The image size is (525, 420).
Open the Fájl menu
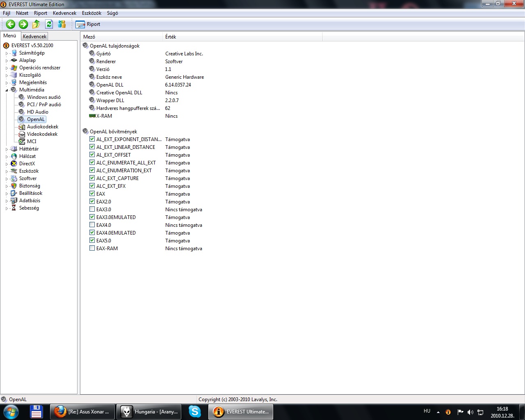click(x=7, y=13)
